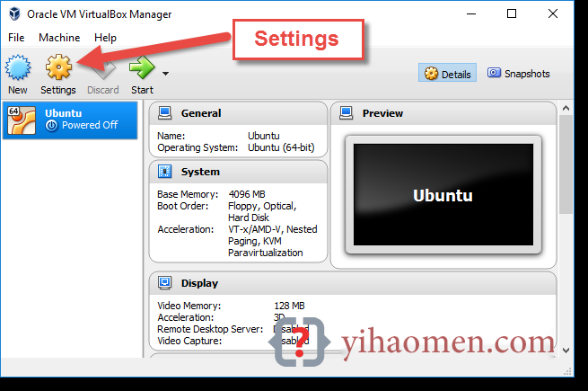Click the Boot Order label
Screen dimensions: 588x391
pos(182,206)
